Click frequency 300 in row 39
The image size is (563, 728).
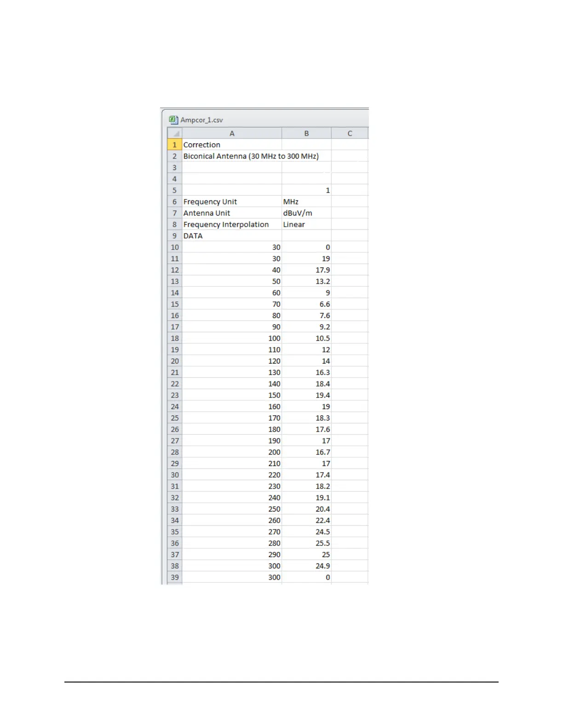(232, 577)
